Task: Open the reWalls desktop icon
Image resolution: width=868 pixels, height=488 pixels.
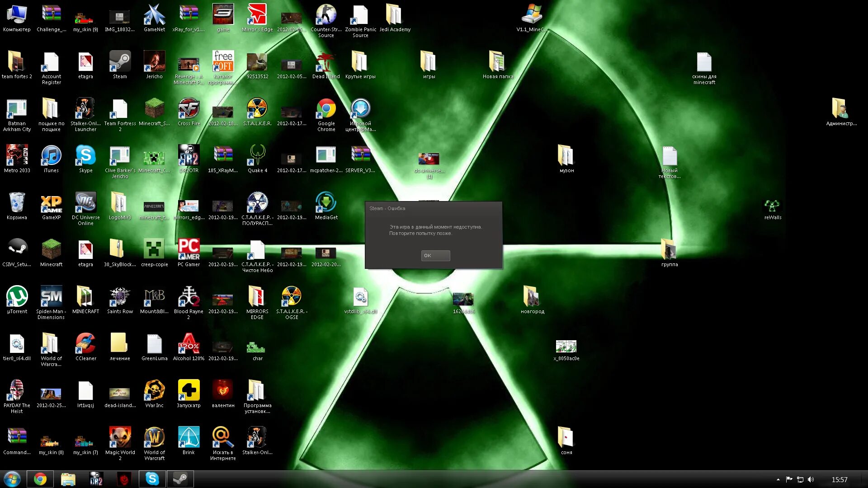Action: click(x=772, y=206)
